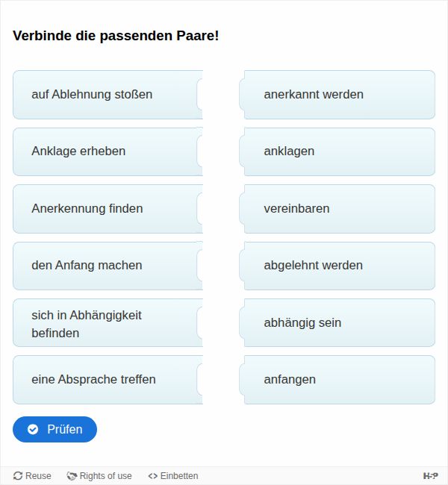Click the Einbetten code brackets icon

pos(152,476)
